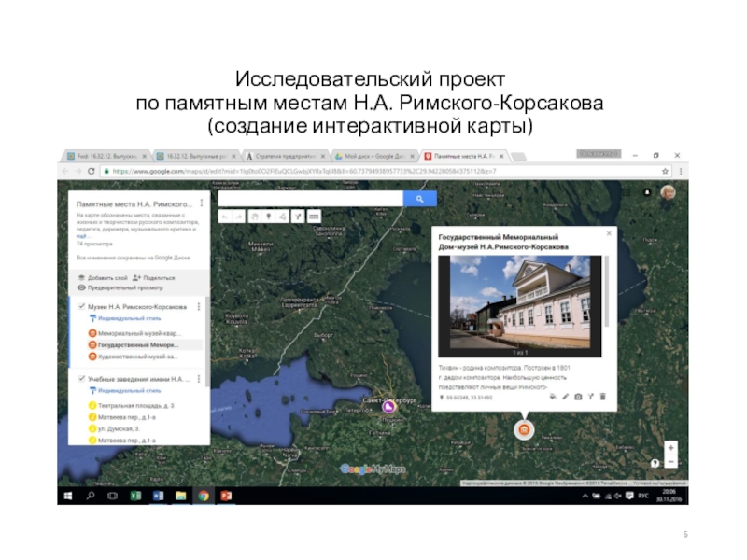Viewport: 747px width, 560px height.
Task: Select Театральная площадь, д. 3 list item
Action: (135, 406)
